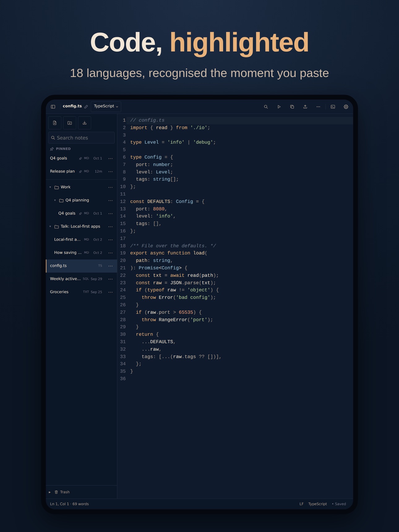Open search with the magnifier toolbar icon
Image resolution: width=399 pixels, height=532 pixels.
click(x=266, y=107)
